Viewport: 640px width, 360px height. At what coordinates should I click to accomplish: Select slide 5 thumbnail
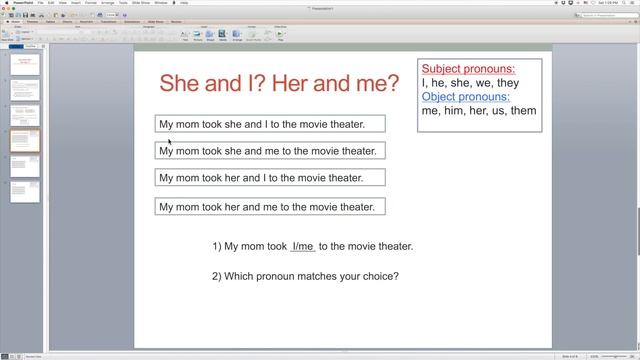point(25,167)
